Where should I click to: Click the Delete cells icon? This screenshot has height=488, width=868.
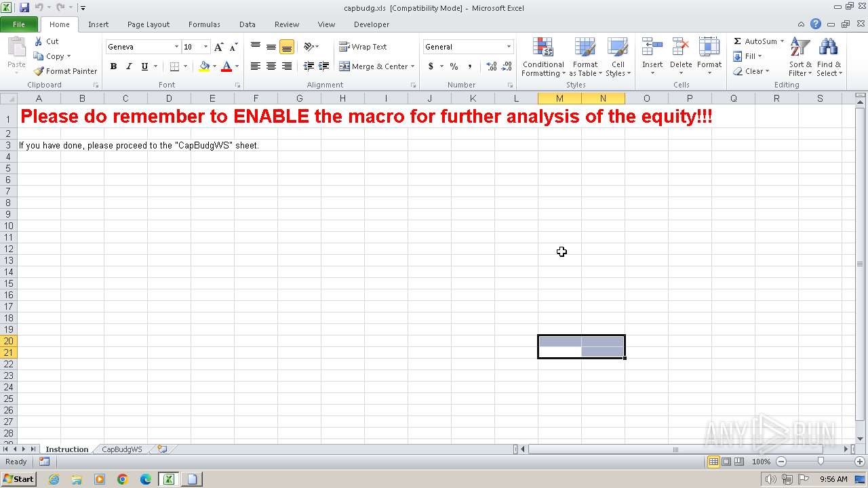(681, 47)
